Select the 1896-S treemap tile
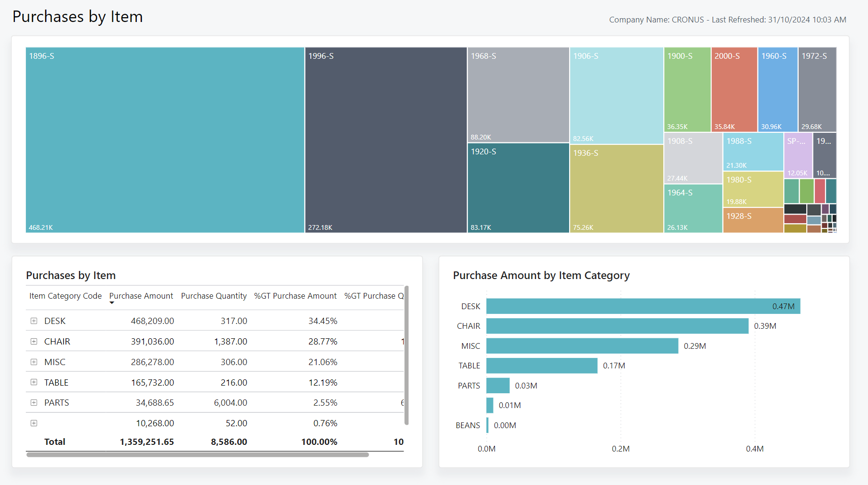The height and width of the screenshot is (485, 868). tap(165, 140)
